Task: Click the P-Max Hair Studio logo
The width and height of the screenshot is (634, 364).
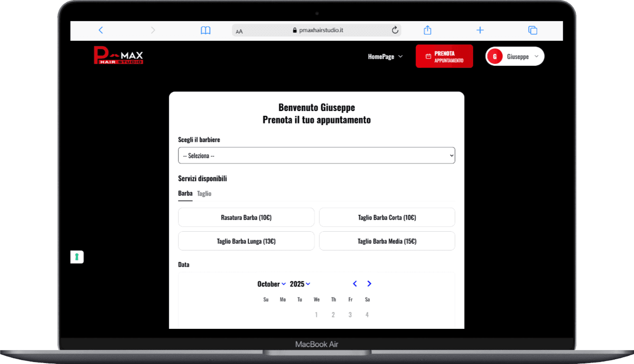Action: pyautogui.click(x=118, y=56)
